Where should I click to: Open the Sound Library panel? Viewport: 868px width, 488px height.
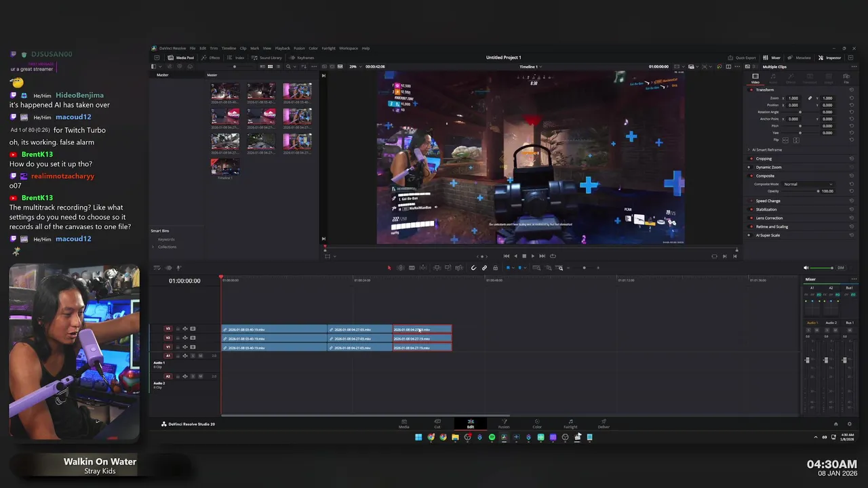(267, 58)
